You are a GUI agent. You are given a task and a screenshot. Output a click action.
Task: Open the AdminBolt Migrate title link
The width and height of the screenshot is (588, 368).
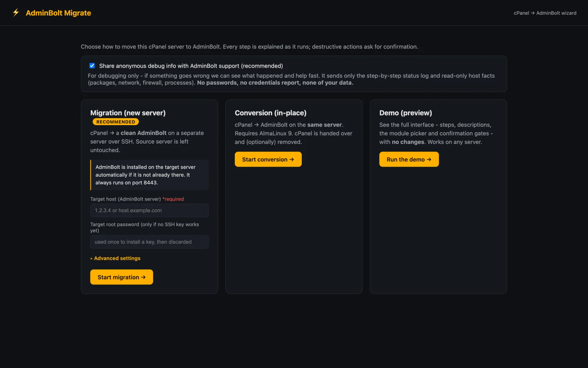pos(58,13)
